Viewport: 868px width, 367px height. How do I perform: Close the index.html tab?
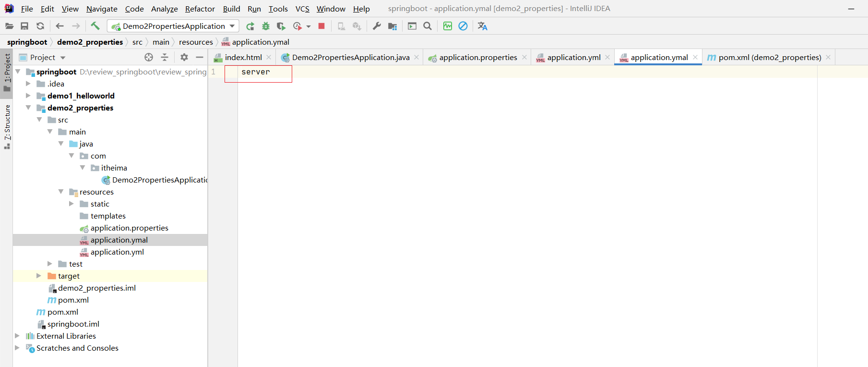click(269, 58)
